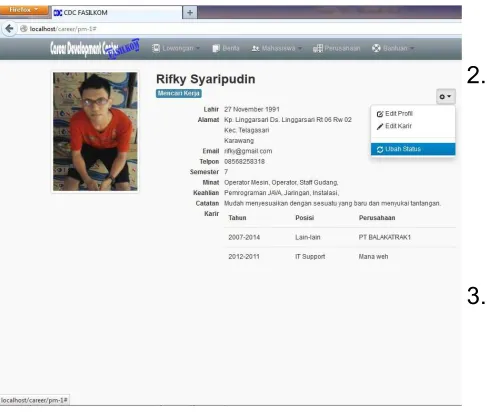Open a new tab with plus button
The width and height of the screenshot is (498, 412).
tap(190, 13)
